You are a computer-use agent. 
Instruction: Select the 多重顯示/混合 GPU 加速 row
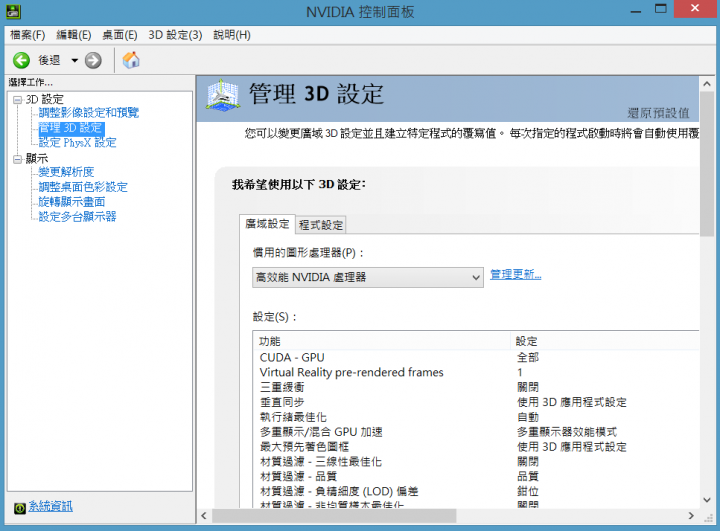click(x=476, y=432)
